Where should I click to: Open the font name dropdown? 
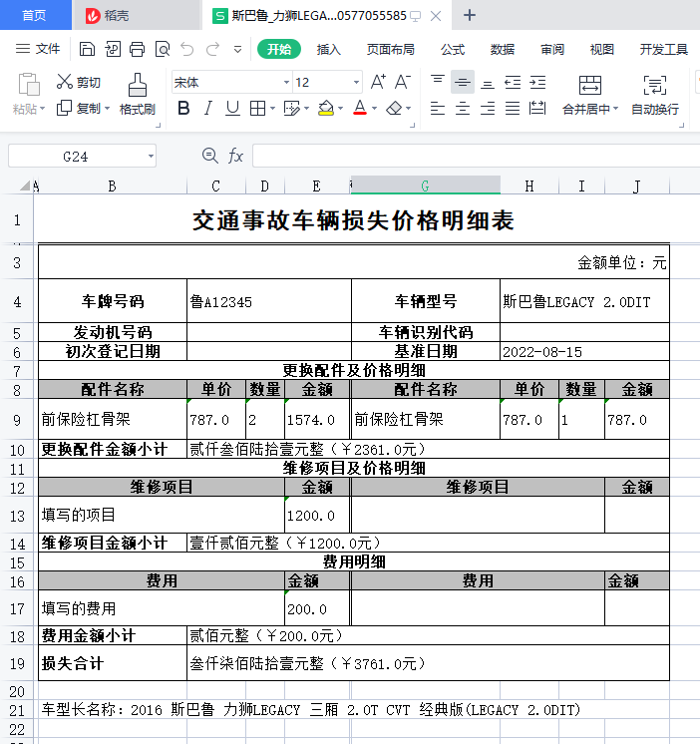pyautogui.click(x=286, y=82)
